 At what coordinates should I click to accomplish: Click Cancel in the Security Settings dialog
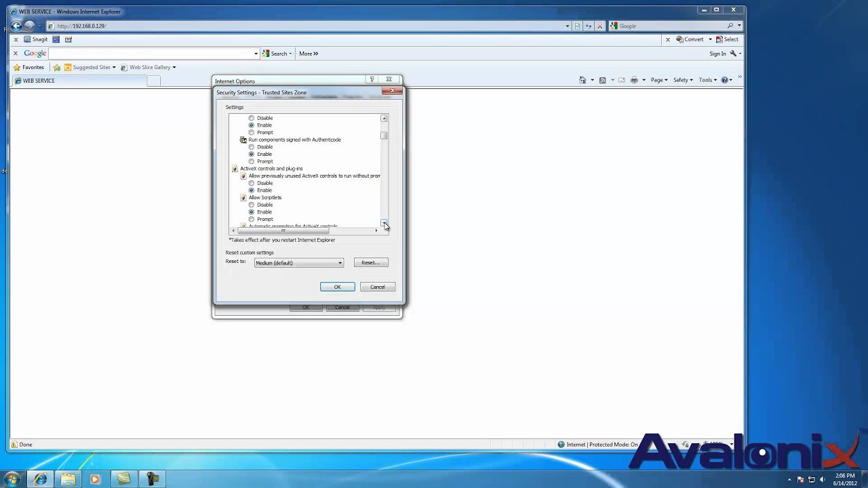pyautogui.click(x=378, y=287)
